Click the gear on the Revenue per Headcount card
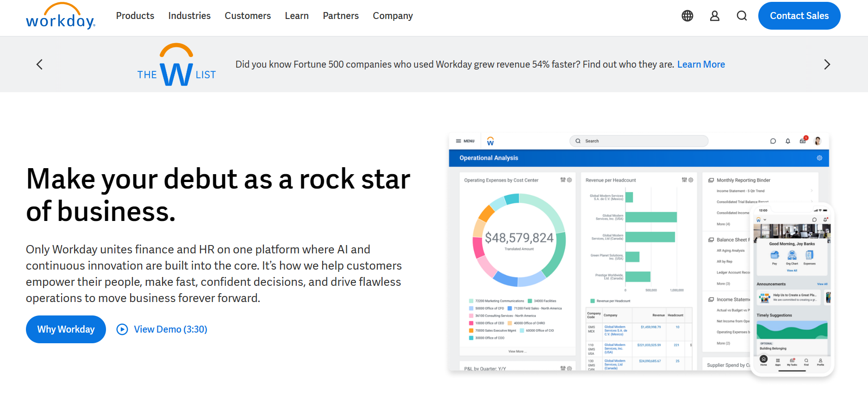The width and height of the screenshot is (868, 403). (x=691, y=180)
